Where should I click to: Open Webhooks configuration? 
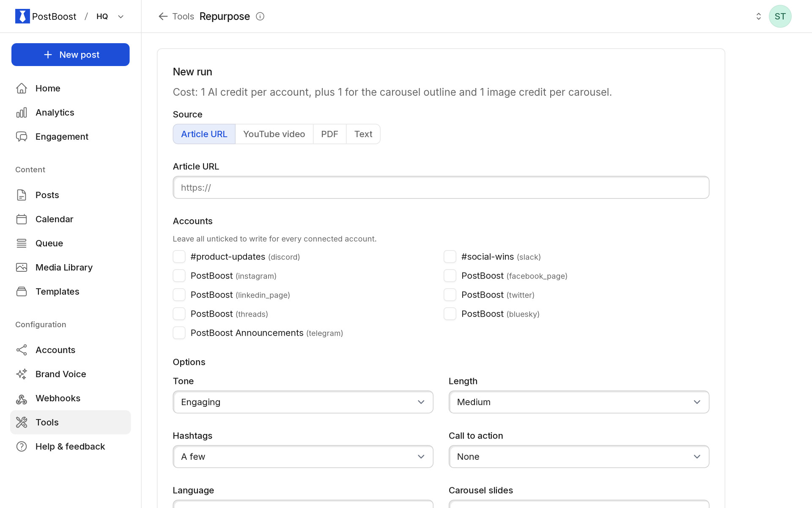click(71, 398)
